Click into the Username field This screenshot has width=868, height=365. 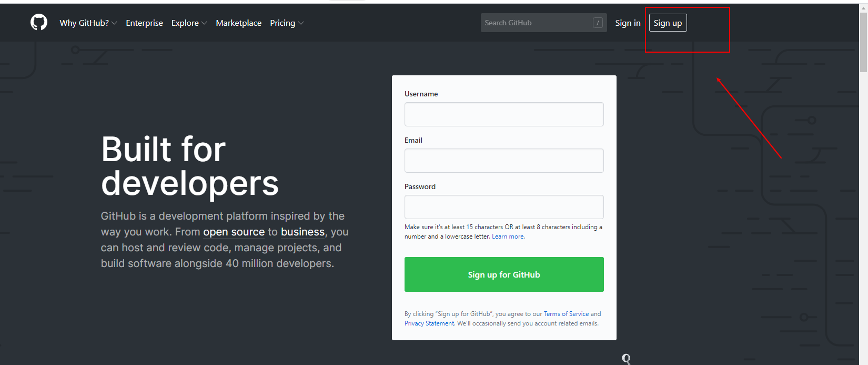(504, 114)
